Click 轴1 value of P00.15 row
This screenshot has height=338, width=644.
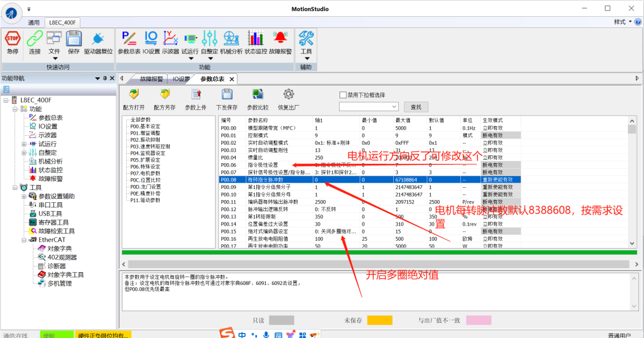point(336,231)
